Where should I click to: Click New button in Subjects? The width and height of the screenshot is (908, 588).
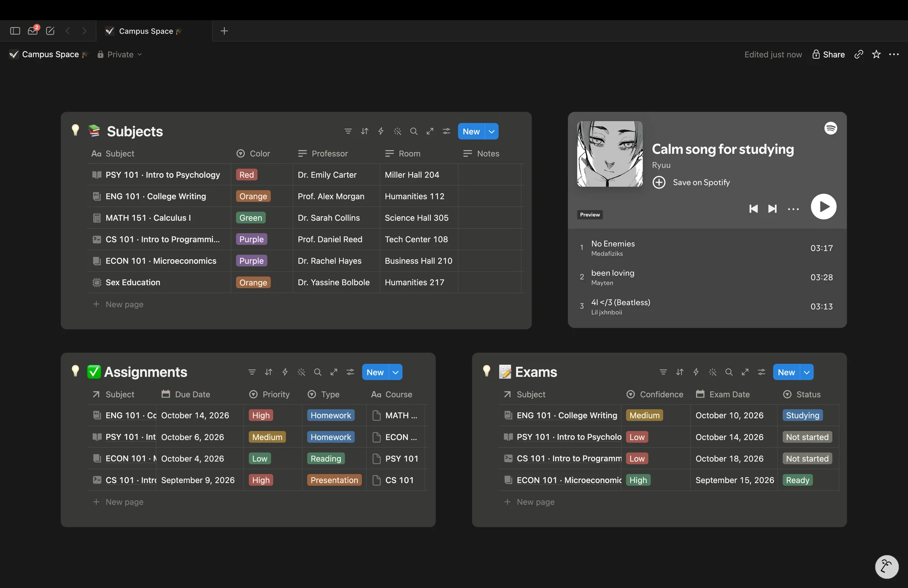pyautogui.click(x=471, y=131)
